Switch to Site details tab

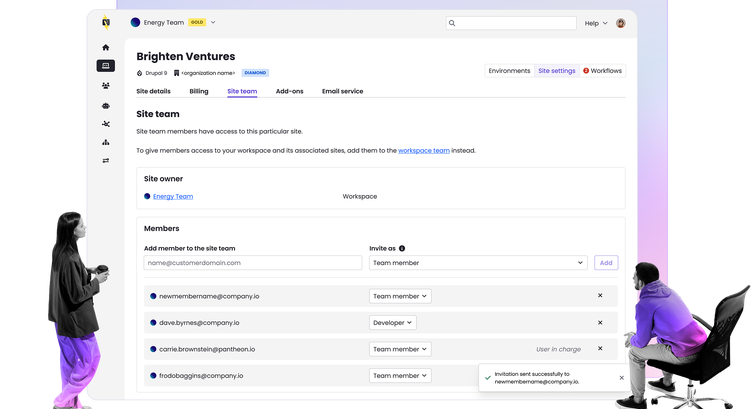(153, 91)
